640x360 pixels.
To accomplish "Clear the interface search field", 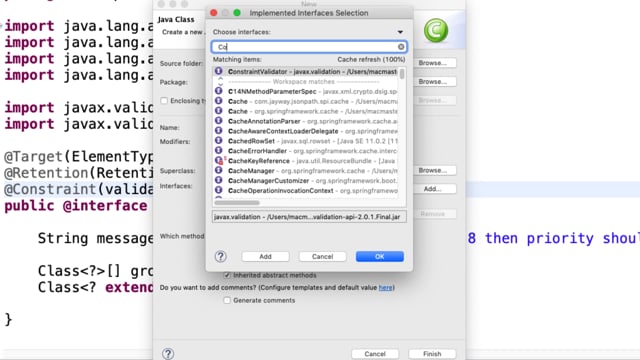I will [x=401, y=47].
